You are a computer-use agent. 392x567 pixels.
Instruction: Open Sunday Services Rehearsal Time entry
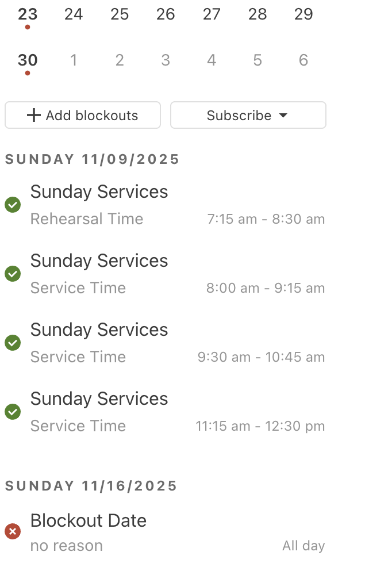click(x=99, y=204)
